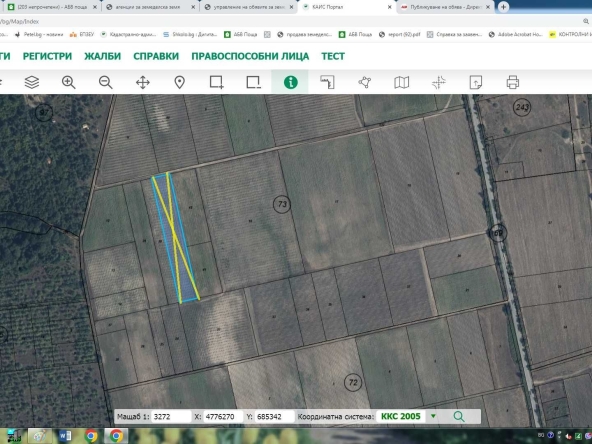
Task: Open the РЕГИСТРИ menu
Action: [x=47, y=56]
